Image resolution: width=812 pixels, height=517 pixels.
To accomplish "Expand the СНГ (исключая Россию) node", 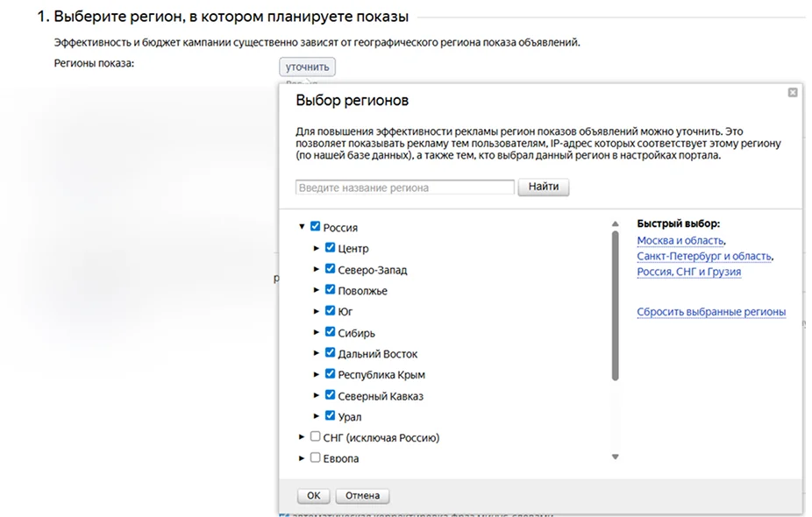I will pos(303,437).
